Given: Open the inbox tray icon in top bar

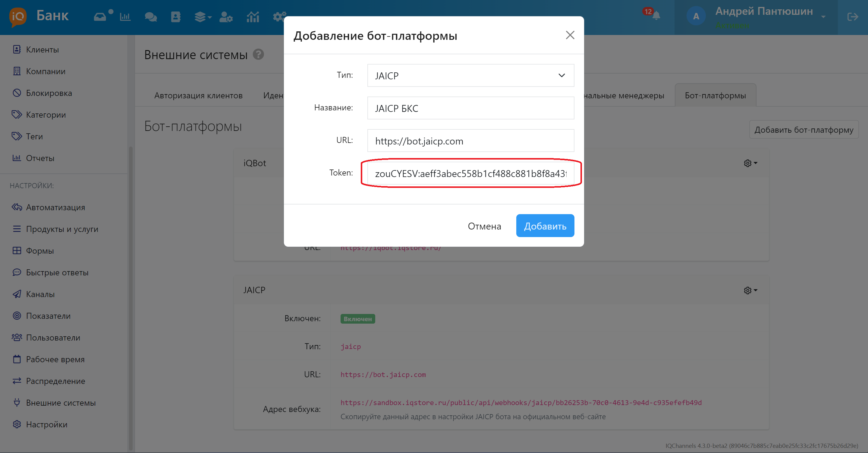Looking at the screenshot, I should 100,17.
